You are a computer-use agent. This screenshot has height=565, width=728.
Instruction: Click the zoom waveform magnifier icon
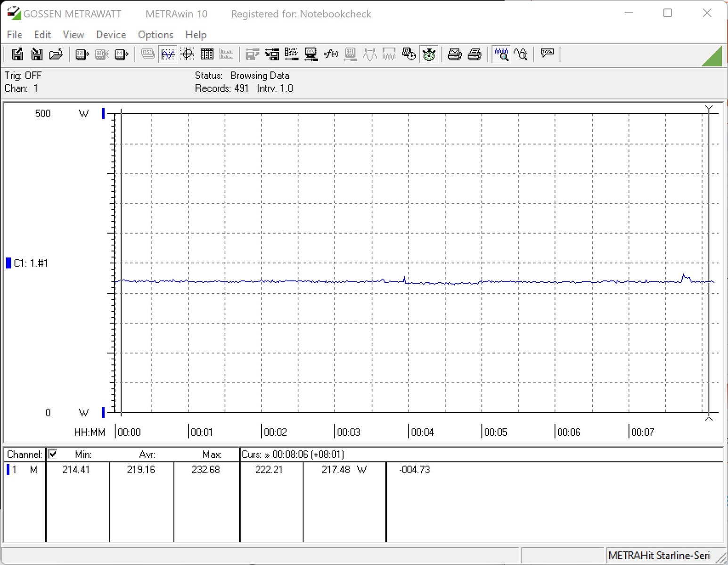click(x=501, y=55)
